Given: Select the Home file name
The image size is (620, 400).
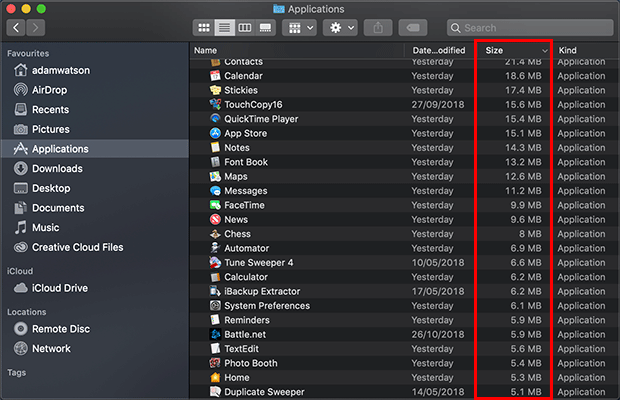Looking at the screenshot, I should [237, 378].
